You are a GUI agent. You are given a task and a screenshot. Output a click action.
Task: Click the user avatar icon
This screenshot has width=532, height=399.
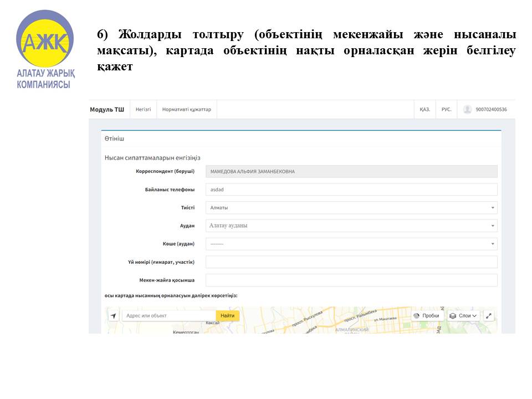click(x=467, y=110)
